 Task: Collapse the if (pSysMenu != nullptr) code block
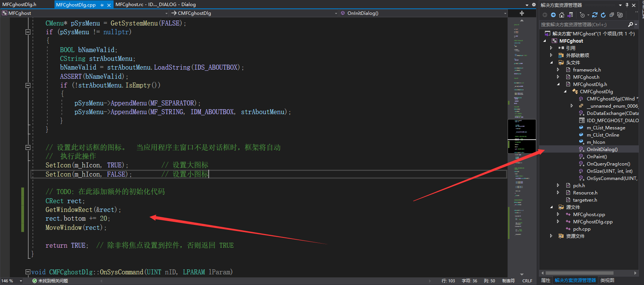pos(28,32)
